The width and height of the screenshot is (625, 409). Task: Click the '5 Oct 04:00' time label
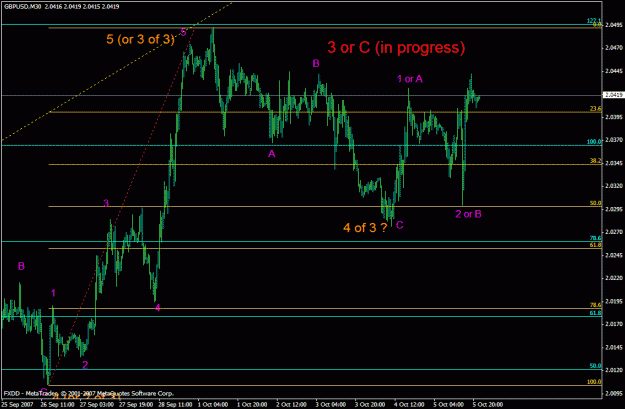coord(449,404)
